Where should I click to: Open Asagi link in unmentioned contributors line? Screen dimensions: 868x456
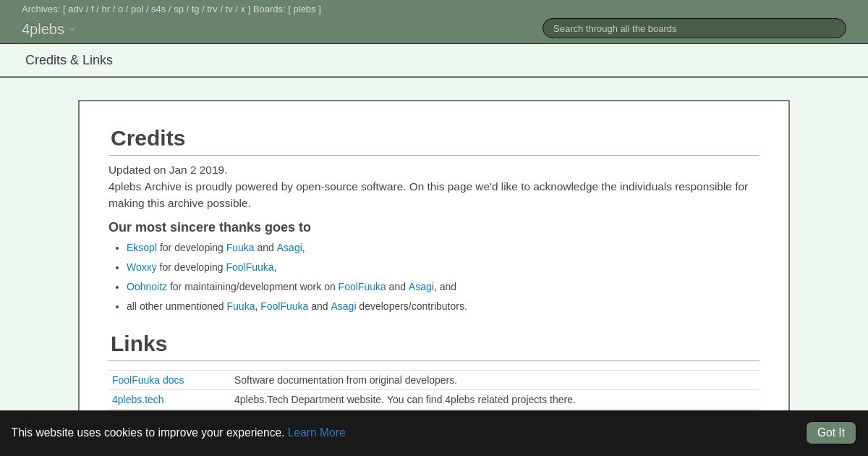(344, 306)
